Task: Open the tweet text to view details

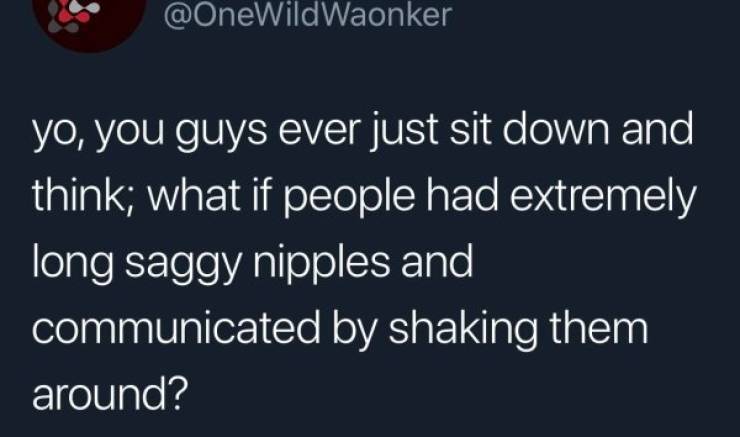Action: pos(363,262)
